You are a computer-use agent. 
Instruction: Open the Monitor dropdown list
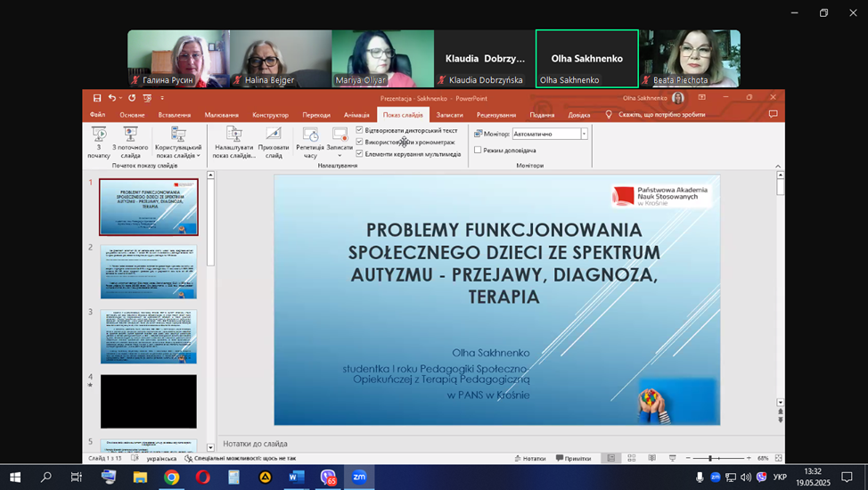click(584, 134)
